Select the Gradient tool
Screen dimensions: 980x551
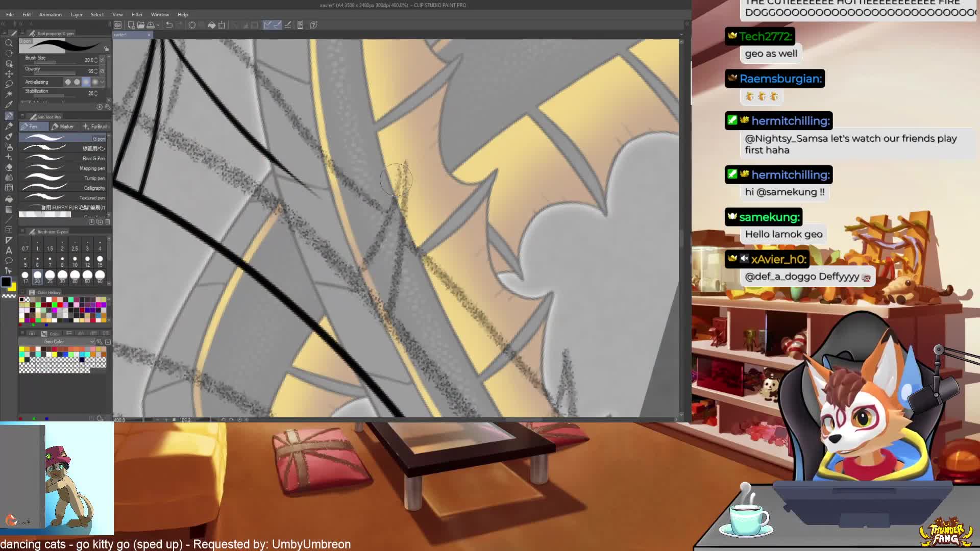(9, 209)
